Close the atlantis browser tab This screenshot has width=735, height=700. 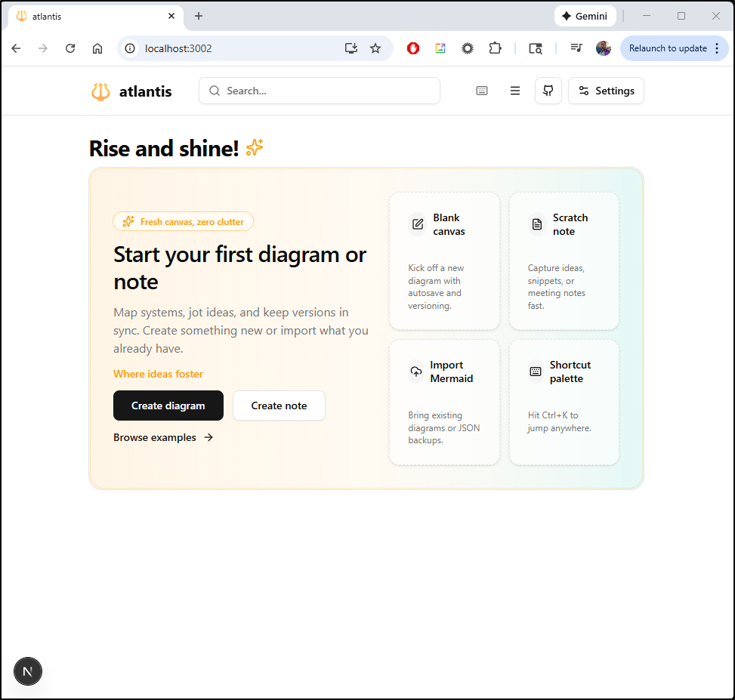171,16
